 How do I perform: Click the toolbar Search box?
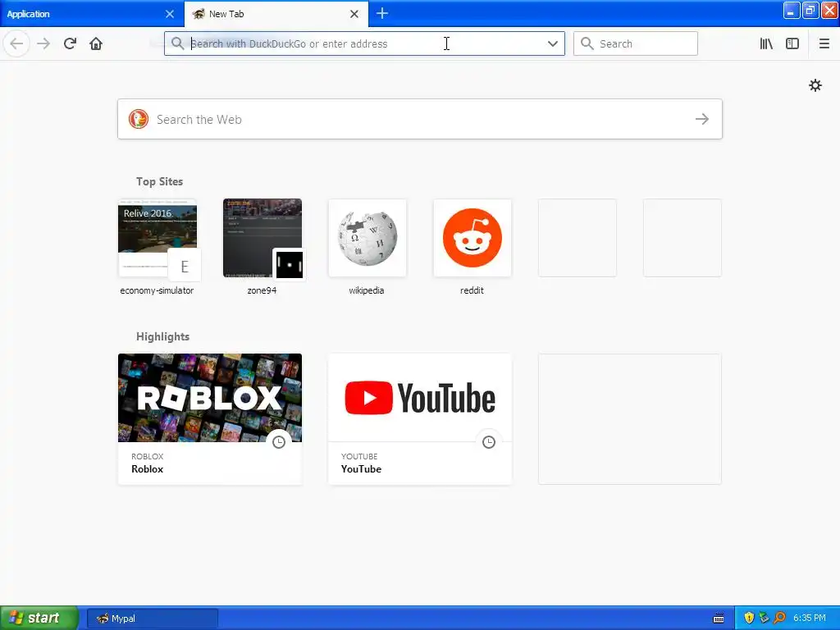[636, 43]
